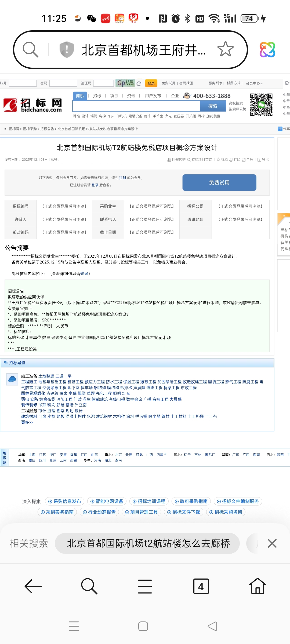Click 登录 link after 查看详细信息请
The width and height of the screenshot is (290, 644).
click(84, 274)
